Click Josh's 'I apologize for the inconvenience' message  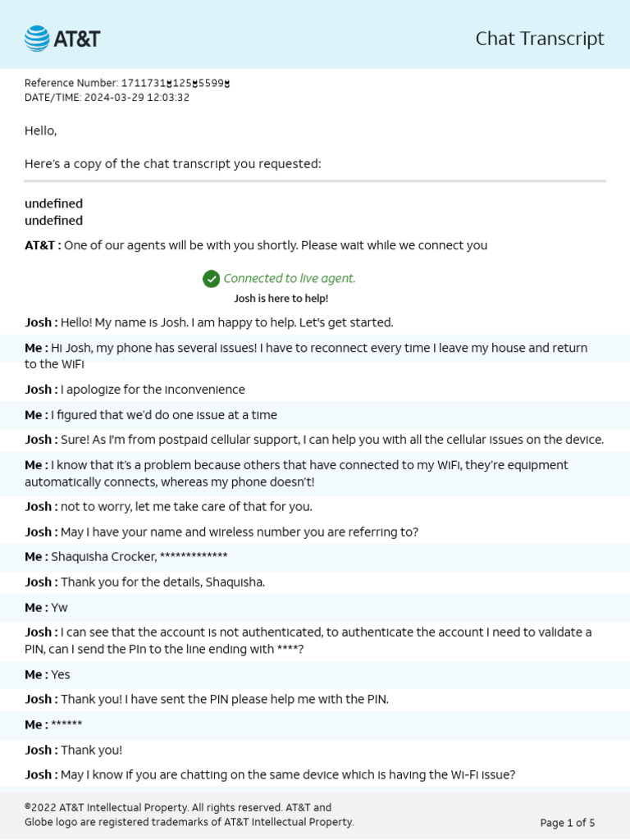click(x=135, y=390)
